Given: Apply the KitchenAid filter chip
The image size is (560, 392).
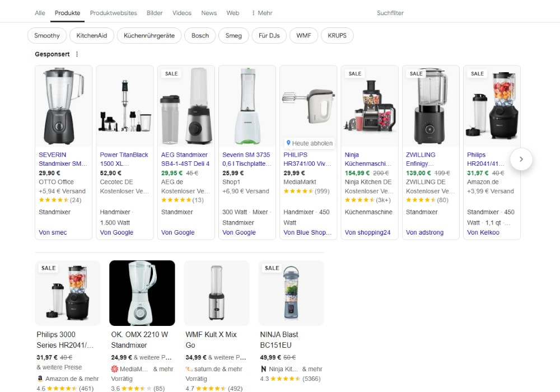Looking at the screenshot, I should click(92, 35).
